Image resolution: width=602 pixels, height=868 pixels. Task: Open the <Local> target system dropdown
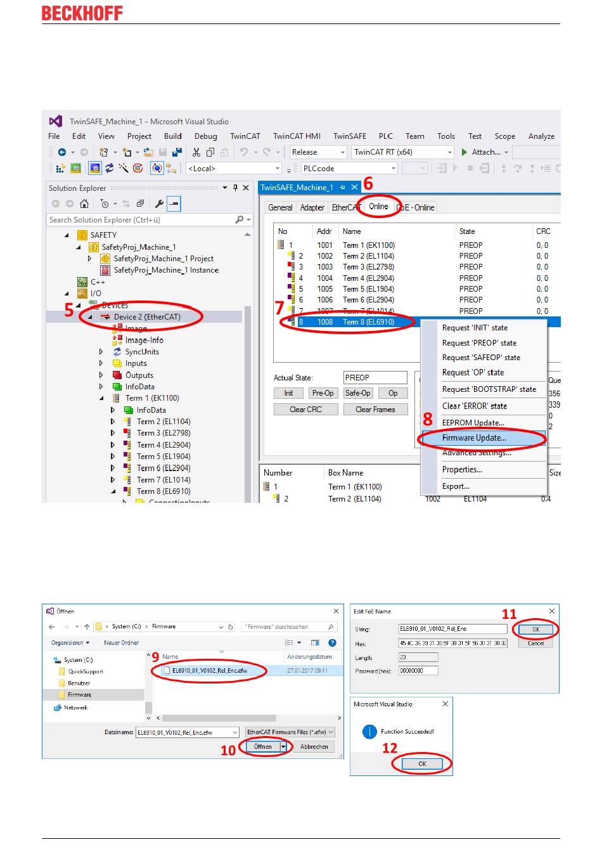278,168
